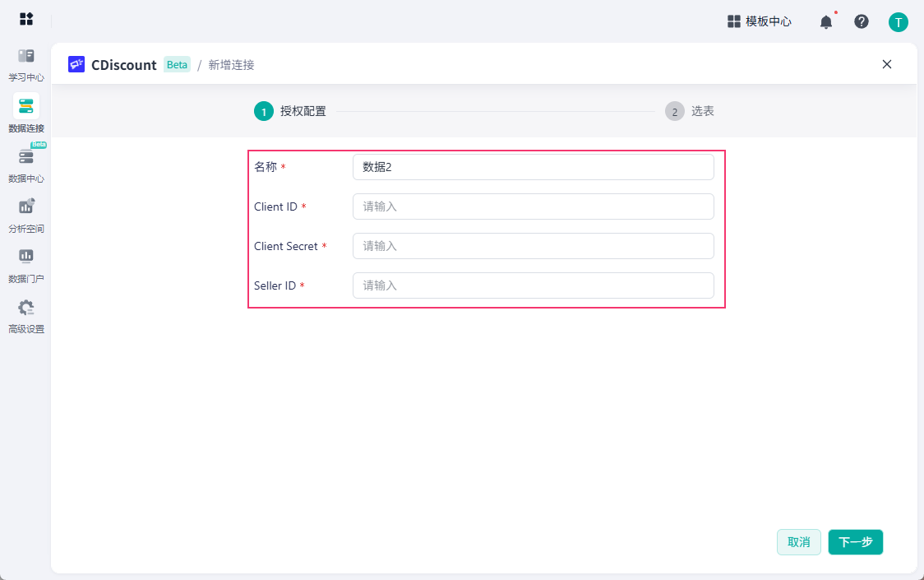Open 高级设置 gear icon
The image size is (924, 580).
click(26, 308)
